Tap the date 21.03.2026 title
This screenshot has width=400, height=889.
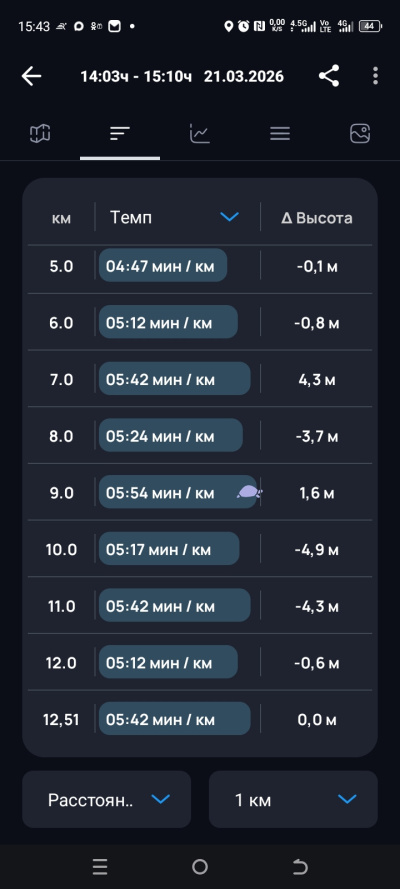point(244,76)
